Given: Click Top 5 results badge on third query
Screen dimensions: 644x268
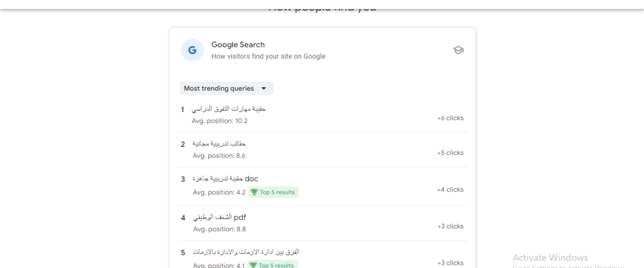Looking at the screenshot, I should pyautogui.click(x=273, y=192).
